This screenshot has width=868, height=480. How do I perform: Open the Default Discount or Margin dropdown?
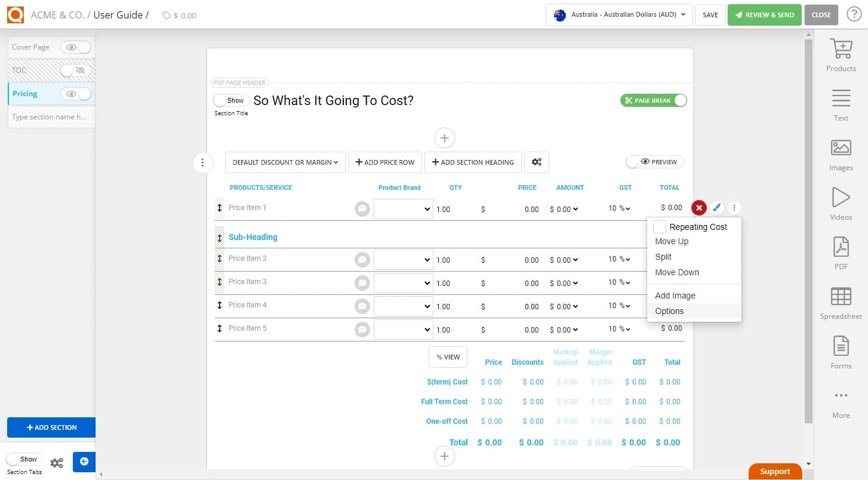click(x=285, y=162)
